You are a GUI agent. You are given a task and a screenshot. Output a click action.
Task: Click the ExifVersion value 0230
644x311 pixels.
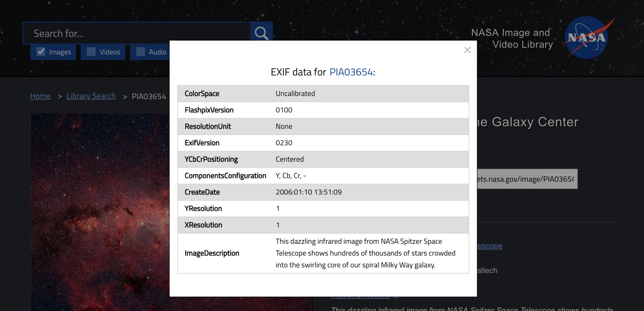[x=284, y=143]
